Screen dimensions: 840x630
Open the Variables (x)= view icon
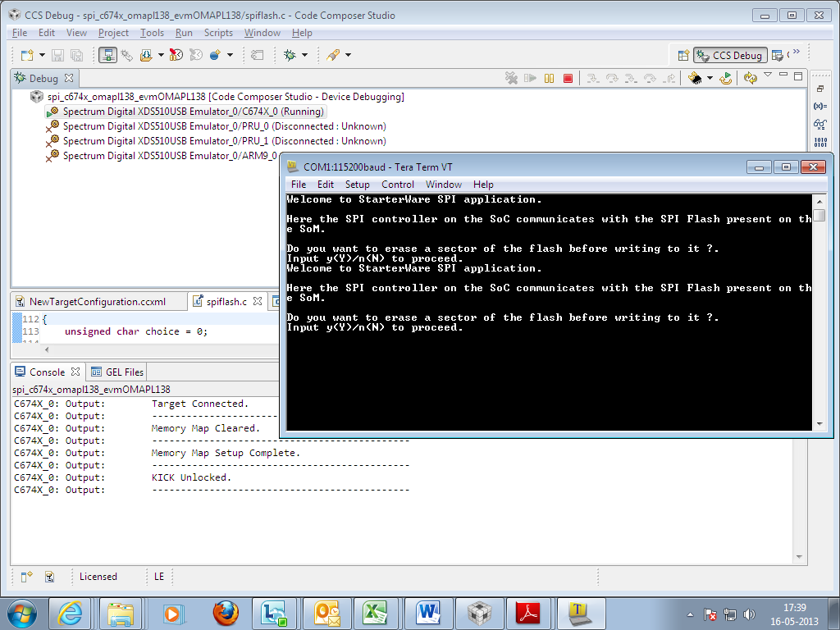pos(820,106)
